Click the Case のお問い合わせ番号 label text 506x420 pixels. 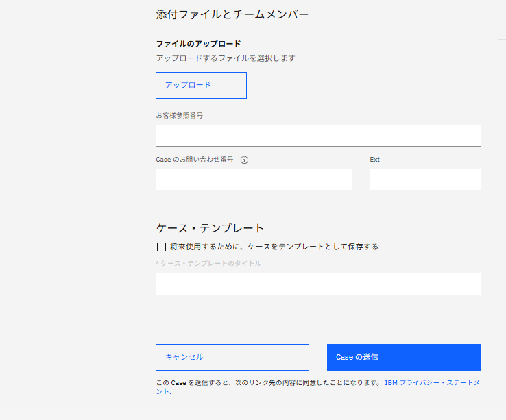(195, 160)
